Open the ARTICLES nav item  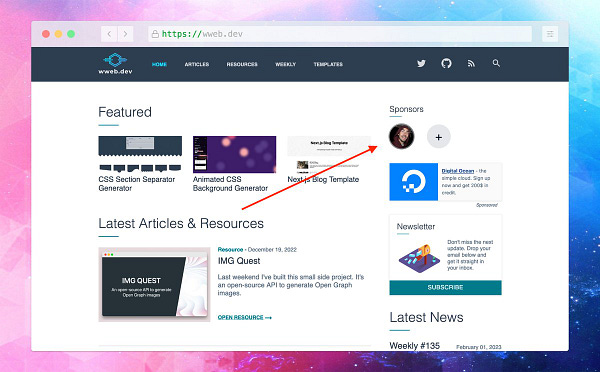pos(197,64)
